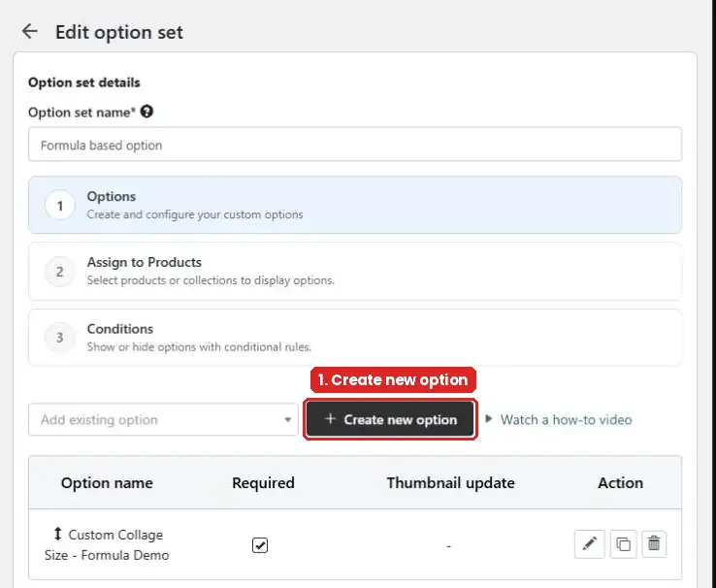
Task: Click the Create new option button
Action: tap(390, 419)
